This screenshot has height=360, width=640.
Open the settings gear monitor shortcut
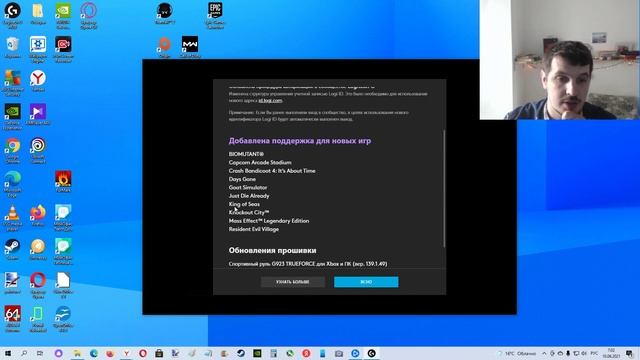click(x=38, y=49)
